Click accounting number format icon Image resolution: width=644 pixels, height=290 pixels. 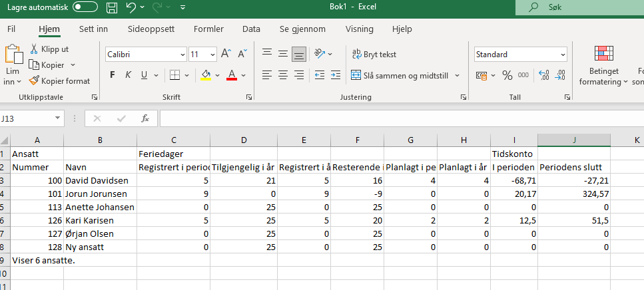[x=481, y=75]
